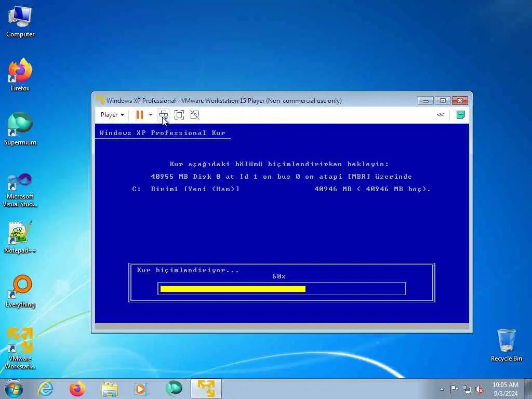Open Windows Explorer from the taskbar
532x399 pixels.
tap(110, 389)
